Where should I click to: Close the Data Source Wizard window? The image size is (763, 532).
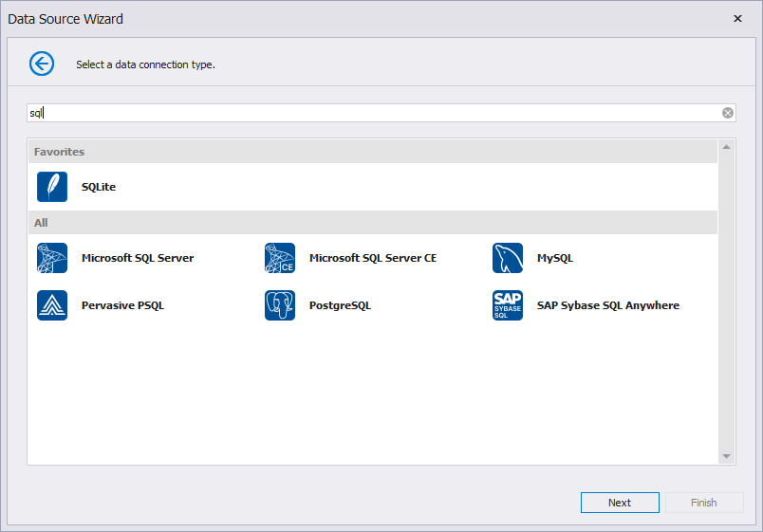pos(737,18)
